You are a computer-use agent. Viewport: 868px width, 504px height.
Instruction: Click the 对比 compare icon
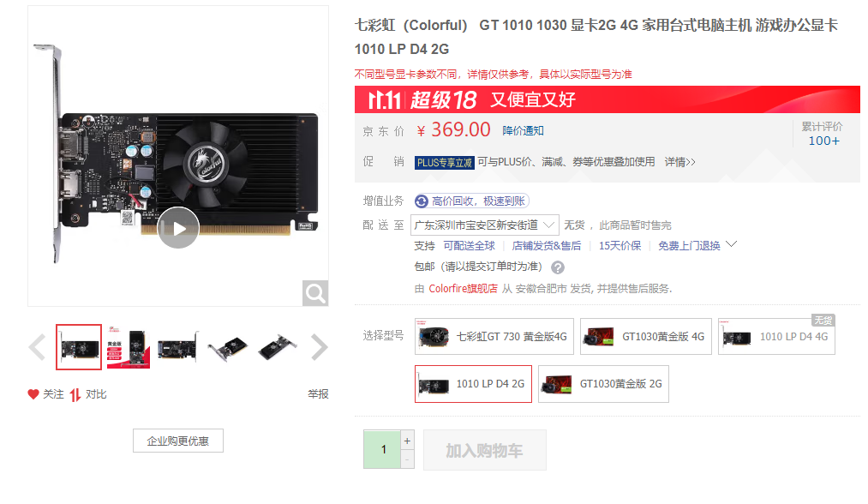75,394
